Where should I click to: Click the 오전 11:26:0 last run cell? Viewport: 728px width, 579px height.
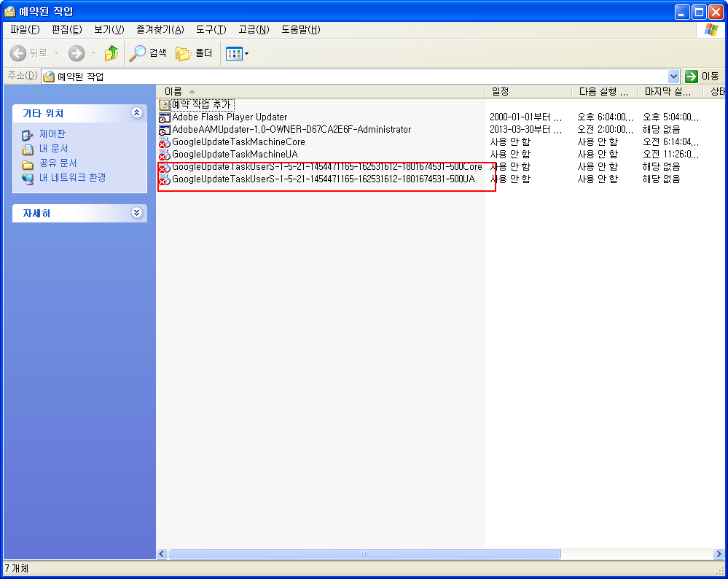671,155
